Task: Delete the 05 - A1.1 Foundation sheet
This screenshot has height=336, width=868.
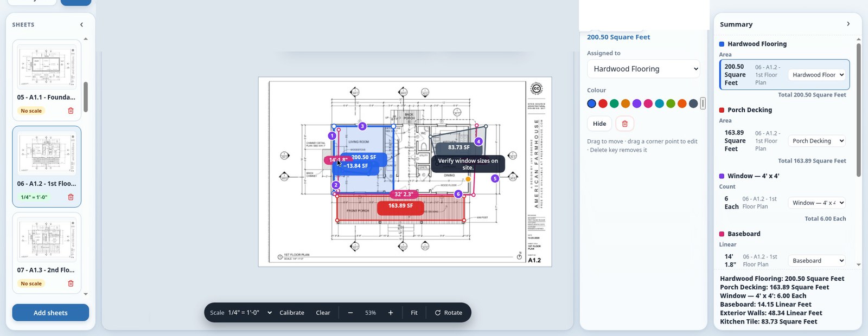Action: tap(71, 111)
